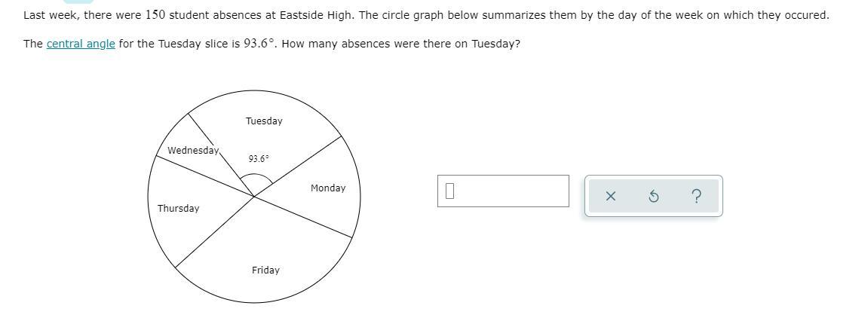Click the Friday slice of the circle graph
The image size is (868, 327).
point(265,255)
